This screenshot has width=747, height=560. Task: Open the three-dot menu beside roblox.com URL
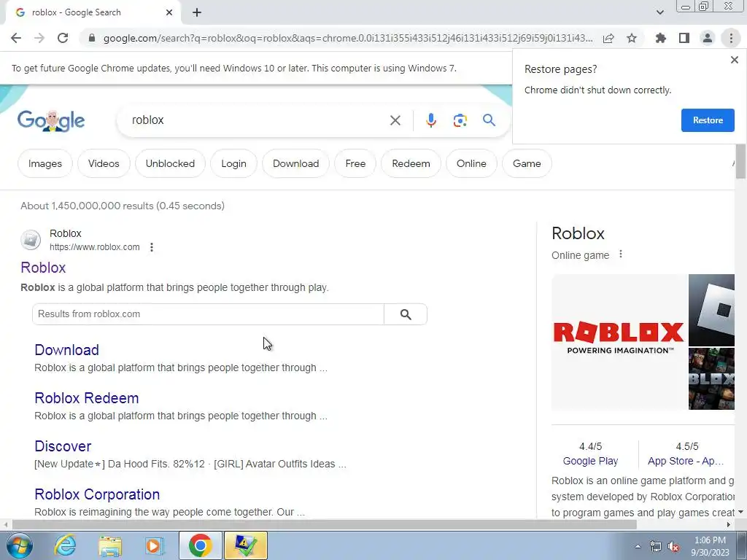tap(152, 247)
